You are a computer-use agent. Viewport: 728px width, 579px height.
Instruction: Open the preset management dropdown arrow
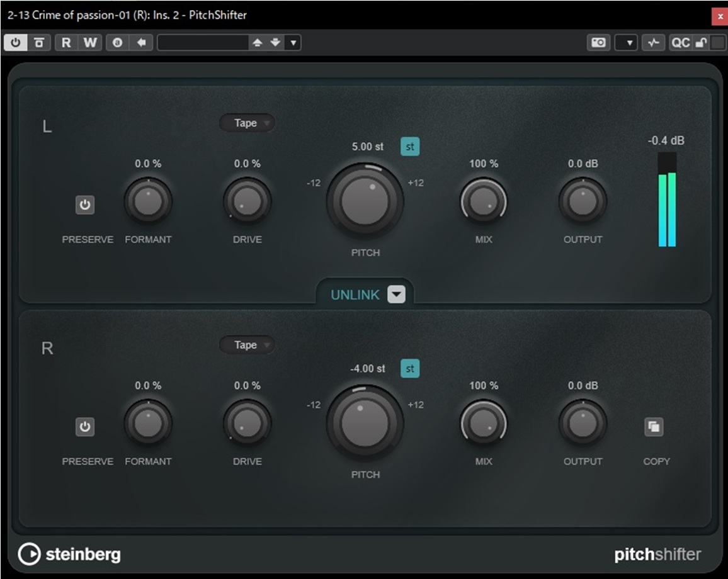point(293,43)
